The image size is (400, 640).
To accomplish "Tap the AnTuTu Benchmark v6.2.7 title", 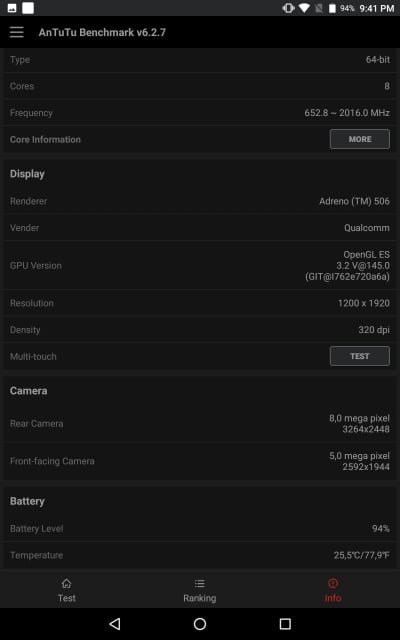I will point(102,32).
